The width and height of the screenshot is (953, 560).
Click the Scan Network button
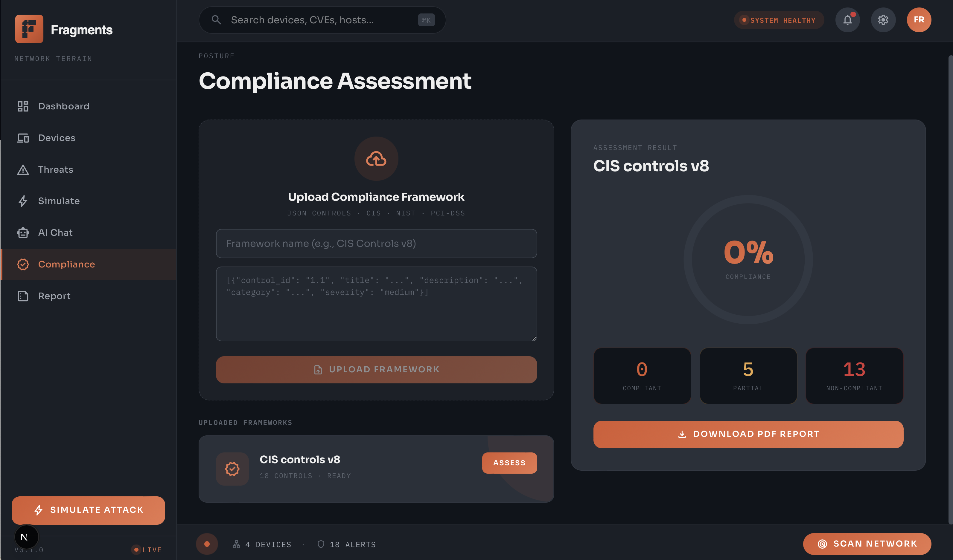tap(867, 544)
